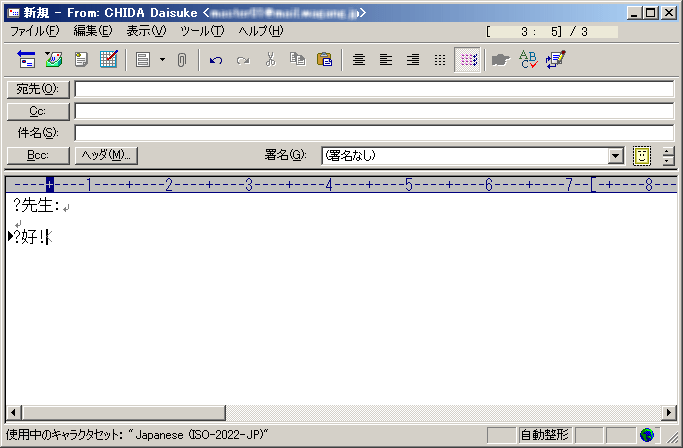Click the green inbox tray icon
683x448 pixels.
[54, 60]
